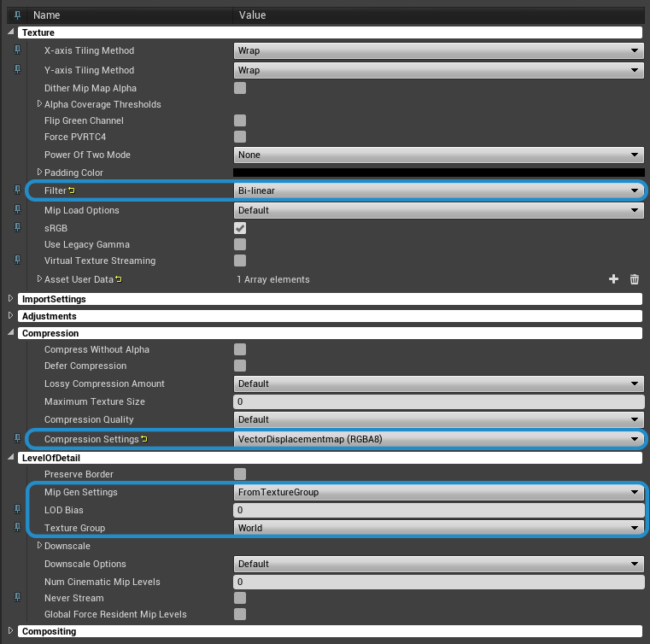The width and height of the screenshot is (650, 644).
Task: Click the Maximum Texture Size input field
Action: pyautogui.click(x=438, y=401)
